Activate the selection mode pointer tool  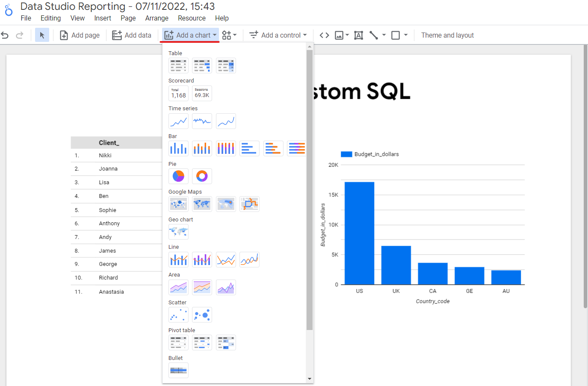point(42,35)
